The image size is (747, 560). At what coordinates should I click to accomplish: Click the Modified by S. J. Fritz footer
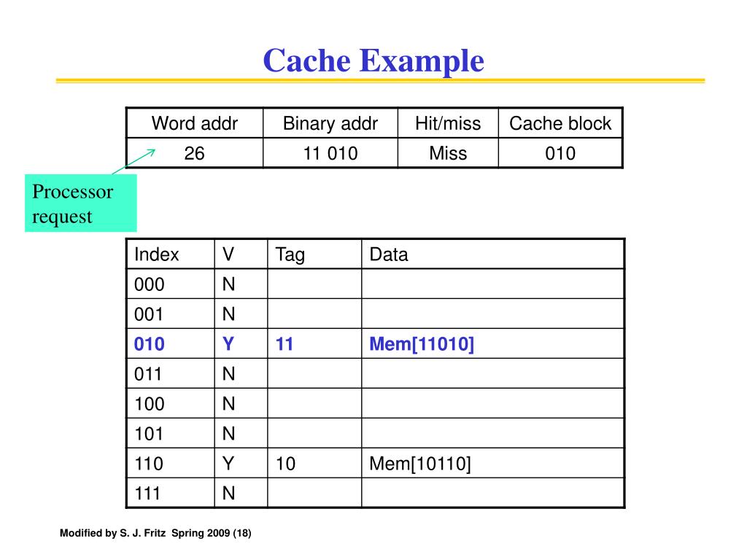[155, 533]
